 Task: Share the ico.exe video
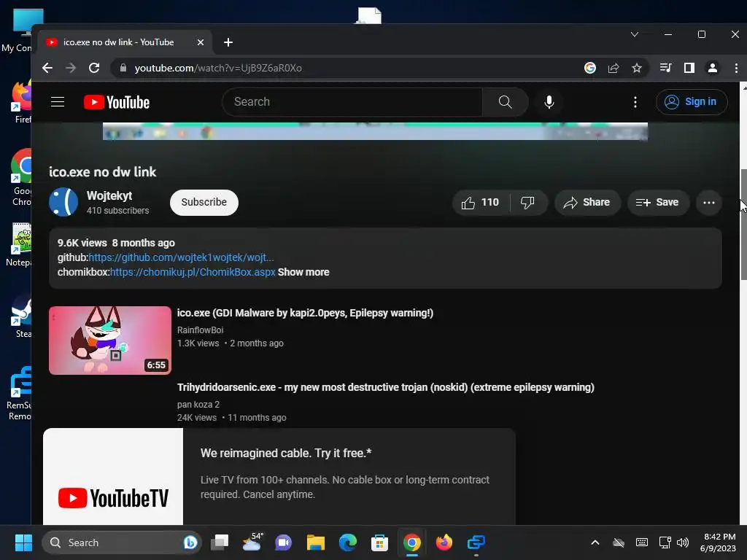coord(587,203)
